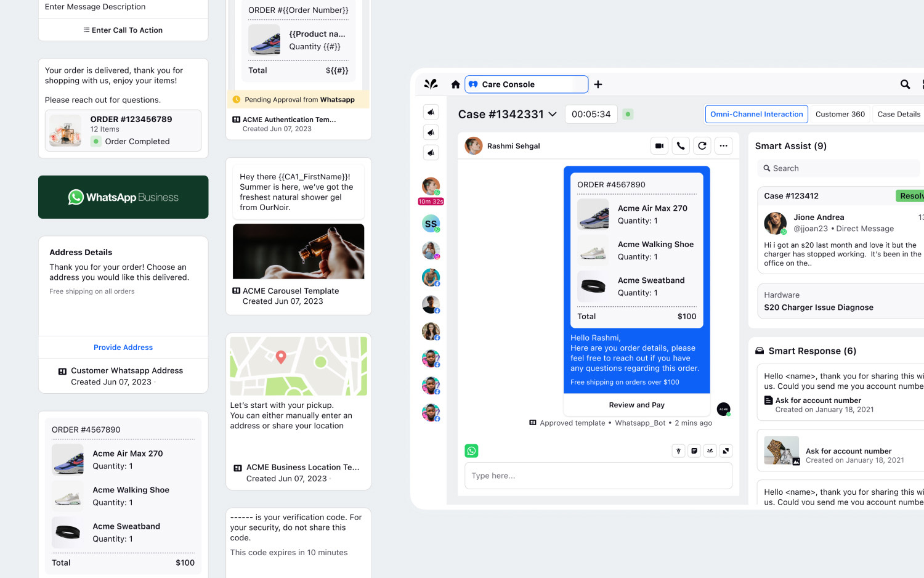Click the template icon beside ACME Carousel Template
Screen dimensions: 924x578
(x=237, y=291)
